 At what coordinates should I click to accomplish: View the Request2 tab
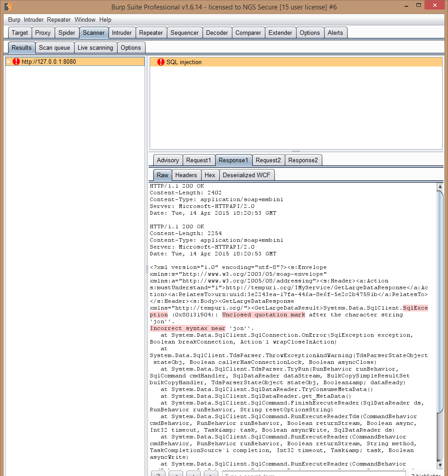pos(269,160)
